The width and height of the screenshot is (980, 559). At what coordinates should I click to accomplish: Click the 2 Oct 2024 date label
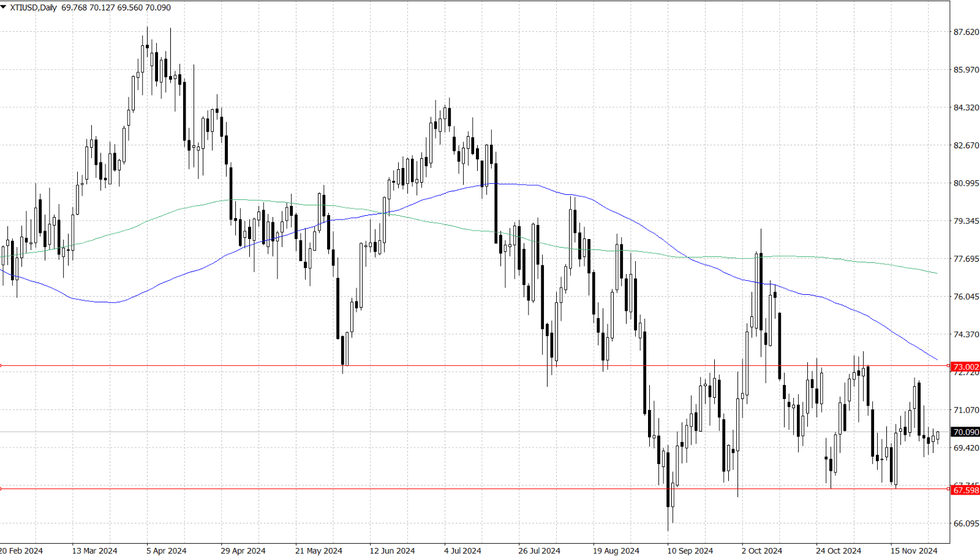coord(762,550)
